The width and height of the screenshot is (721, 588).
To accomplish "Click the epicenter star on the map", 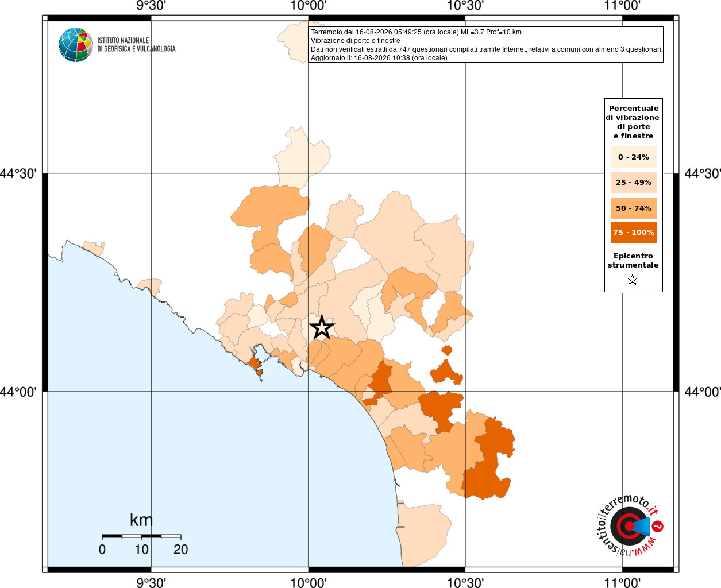I will (322, 327).
